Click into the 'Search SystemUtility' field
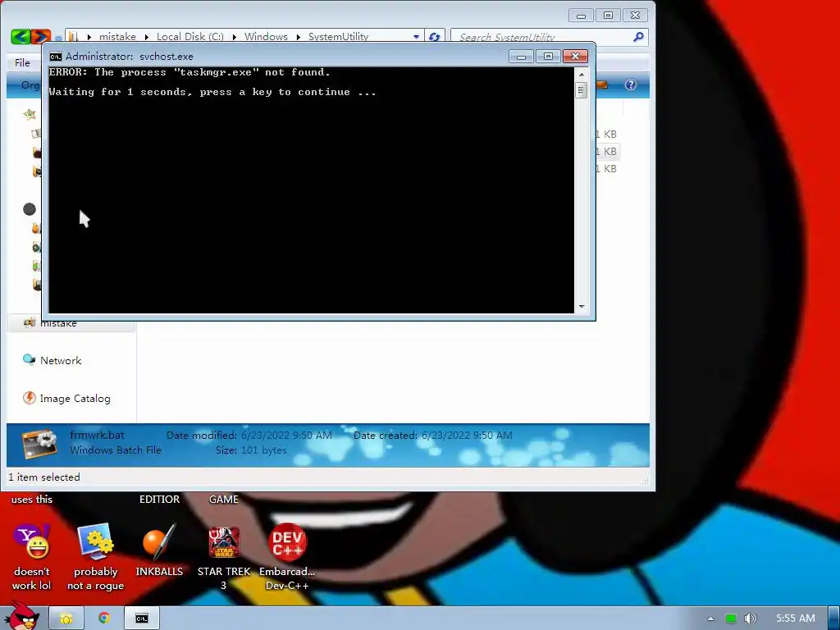 (x=541, y=36)
